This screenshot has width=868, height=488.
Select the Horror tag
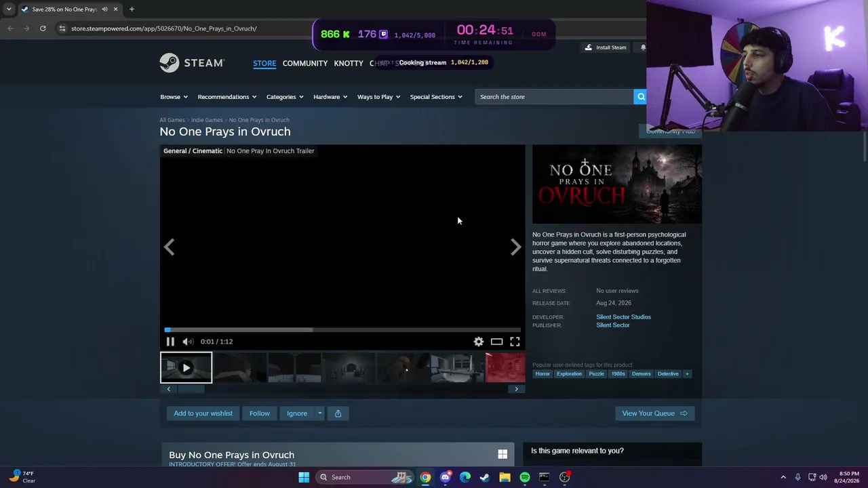tap(542, 373)
